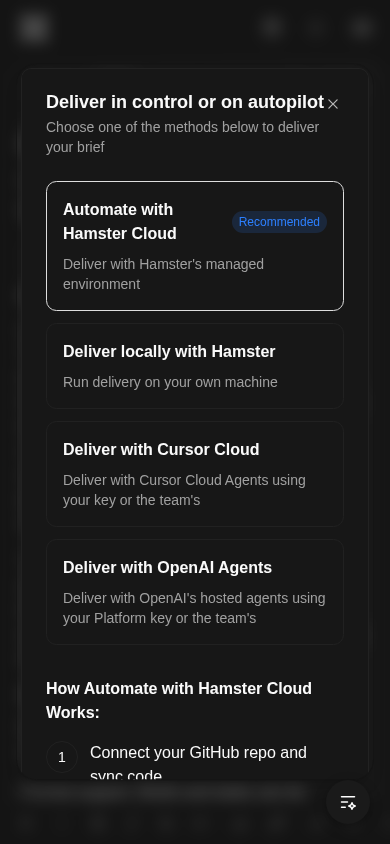Click the step 1 number circle
Image resolution: width=390 pixels, height=844 pixels.
(62, 757)
